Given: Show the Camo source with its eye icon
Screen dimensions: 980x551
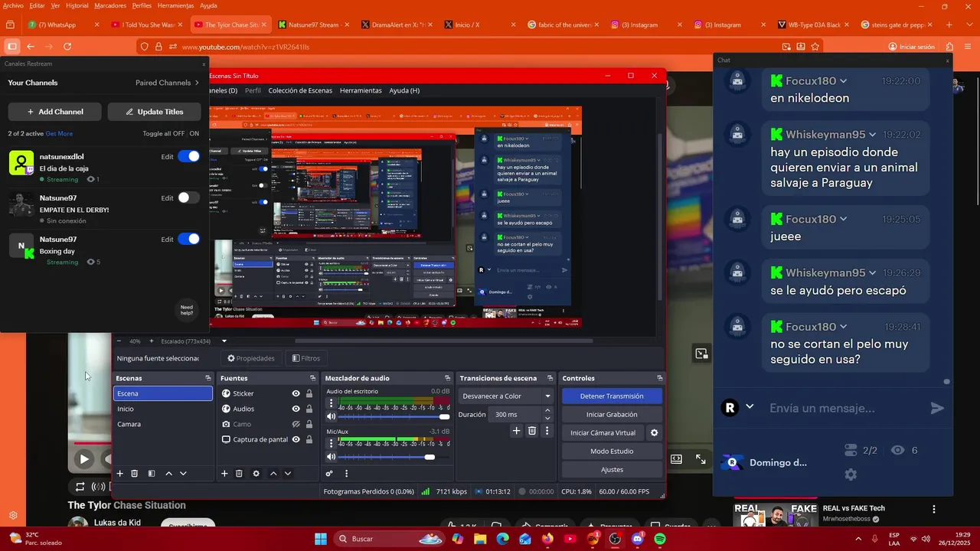Looking at the screenshot, I should (x=296, y=424).
